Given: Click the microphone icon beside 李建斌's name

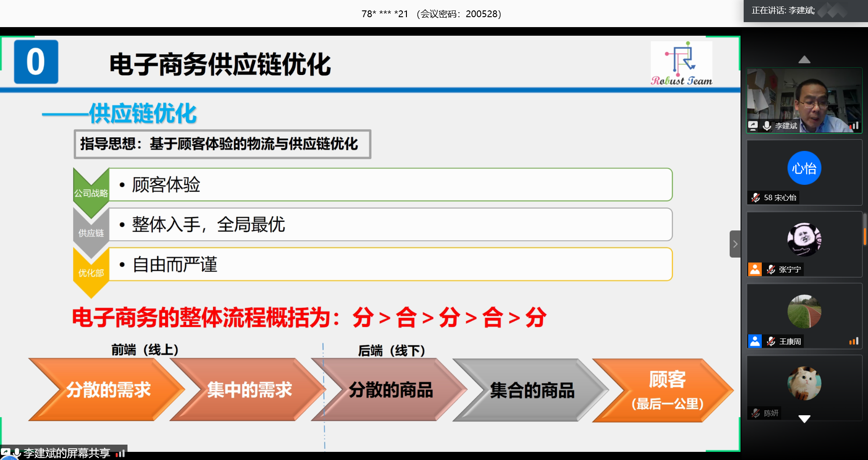Looking at the screenshot, I should pos(767,126).
